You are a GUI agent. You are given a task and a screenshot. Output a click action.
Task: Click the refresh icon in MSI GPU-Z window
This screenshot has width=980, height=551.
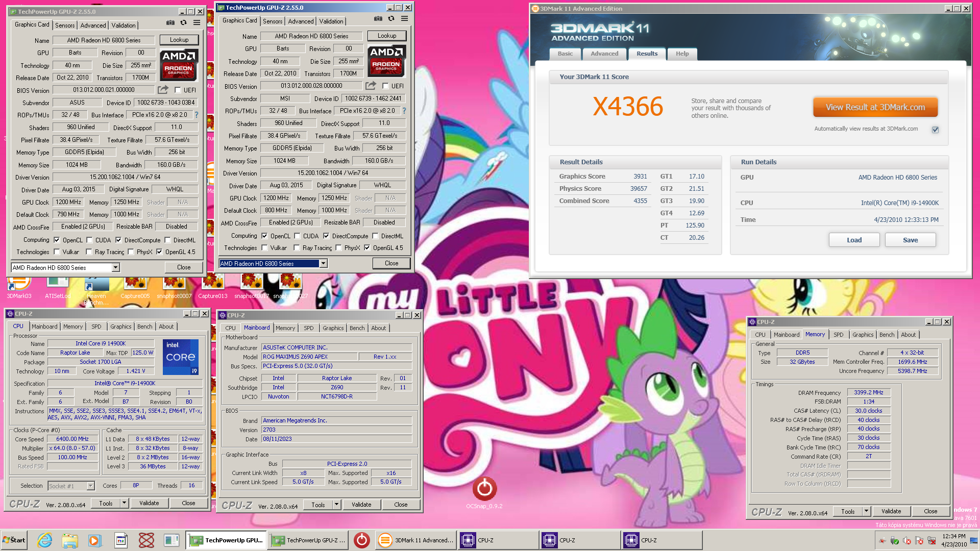click(391, 19)
